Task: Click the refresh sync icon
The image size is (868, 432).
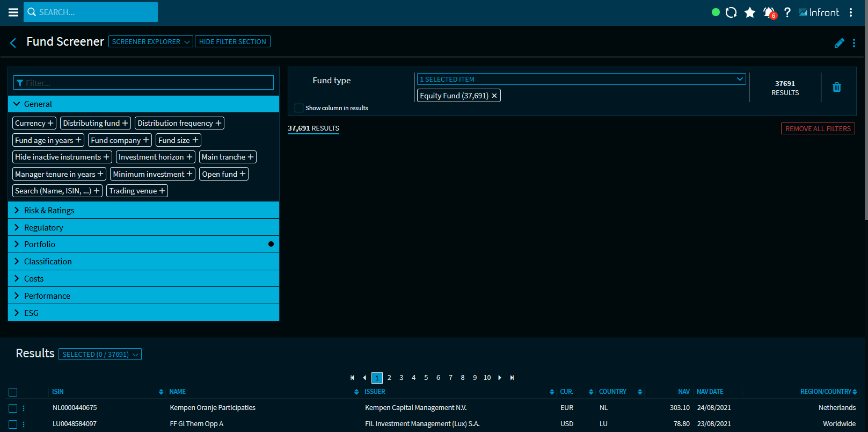Action: pyautogui.click(x=731, y=12)
